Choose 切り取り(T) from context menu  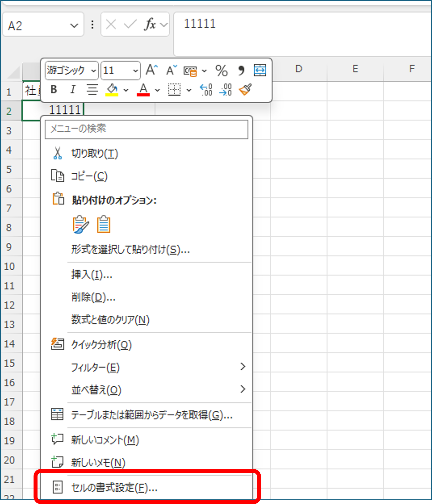pos(146,153)
